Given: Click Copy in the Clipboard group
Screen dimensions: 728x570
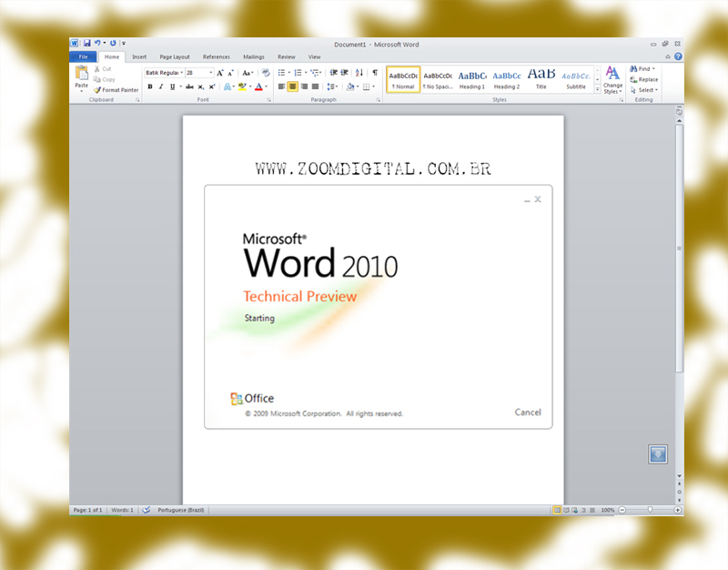Looking at the screenshot, I should 105,79.
